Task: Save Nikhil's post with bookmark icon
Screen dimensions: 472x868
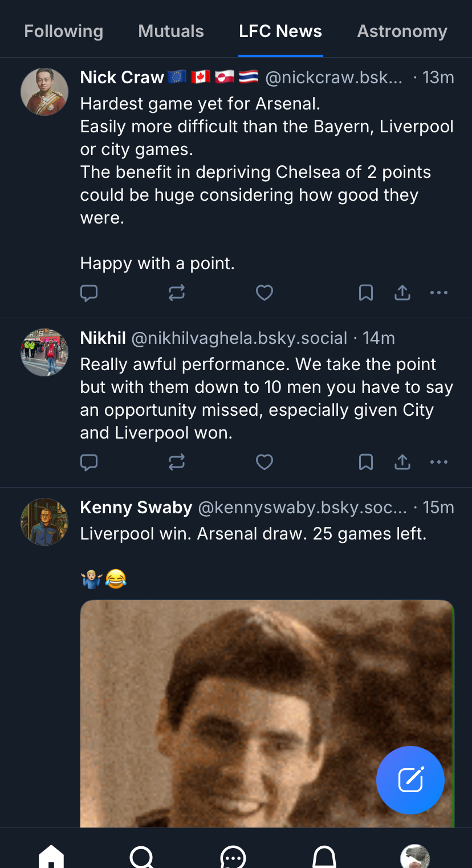Action: coord(366,462)
